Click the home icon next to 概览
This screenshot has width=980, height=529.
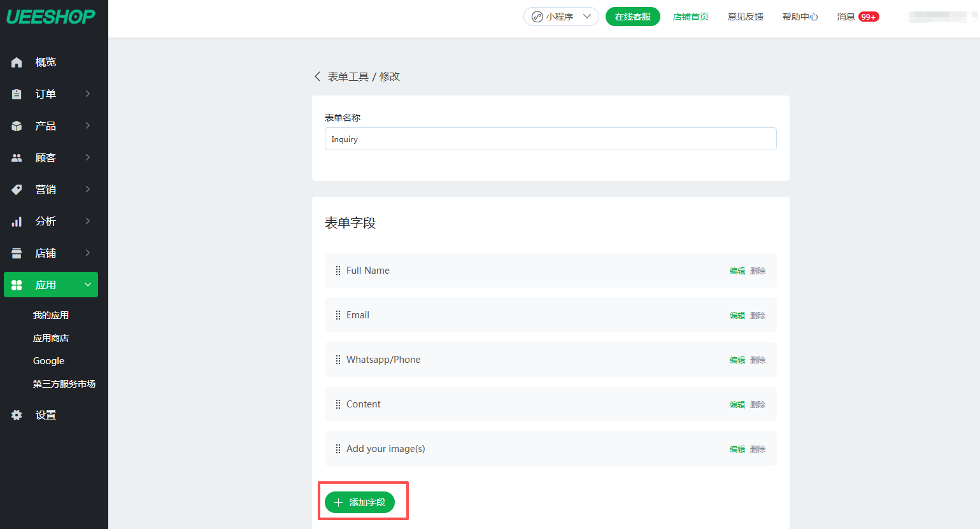point(17,62)
